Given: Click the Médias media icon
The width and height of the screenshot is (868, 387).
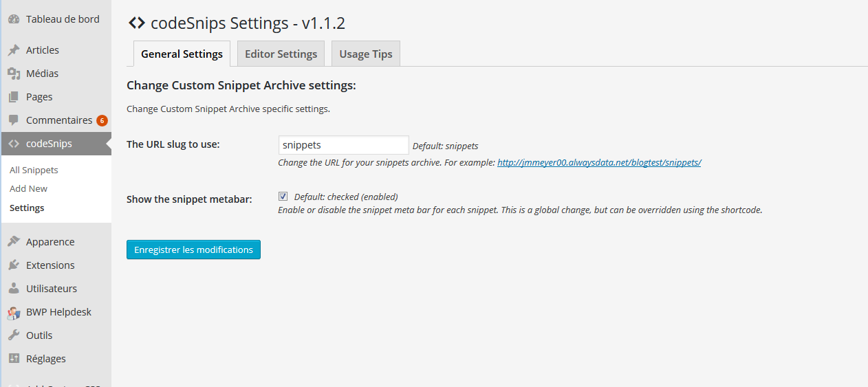Looking at the screenshot, I should (14, 74).
